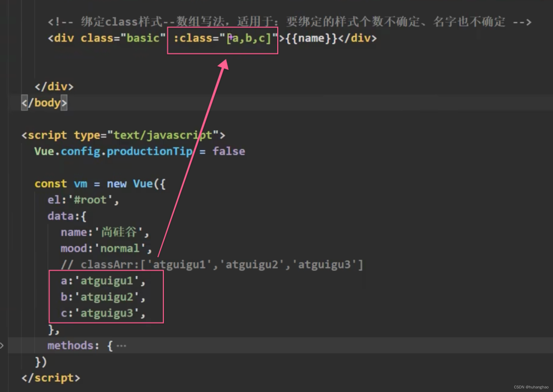
Task: Expand the folded methods block arrow
Action: pyautogui.click(x=2, y=346)
